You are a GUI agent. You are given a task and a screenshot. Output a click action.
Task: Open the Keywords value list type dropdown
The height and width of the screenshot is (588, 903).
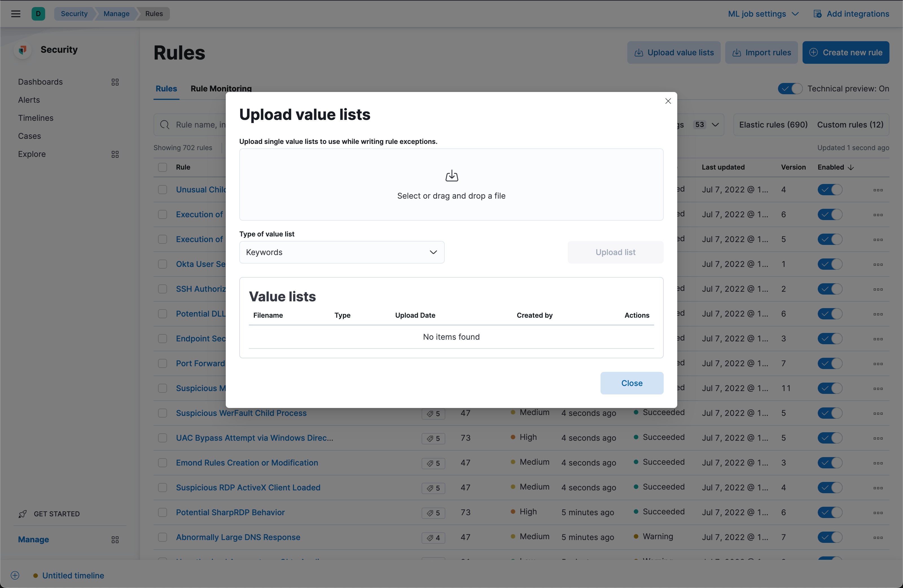click(x=341, y=252)
